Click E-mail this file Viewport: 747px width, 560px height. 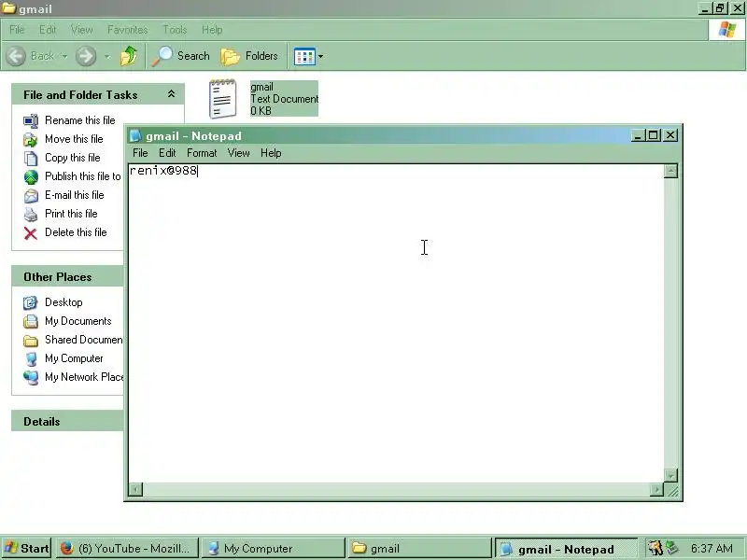75,195
